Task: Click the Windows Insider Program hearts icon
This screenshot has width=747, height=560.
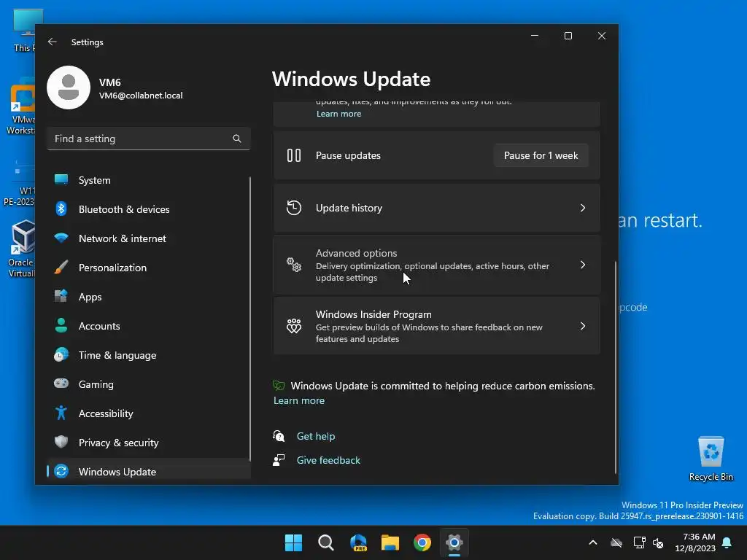Action: (x=294, y=326)
